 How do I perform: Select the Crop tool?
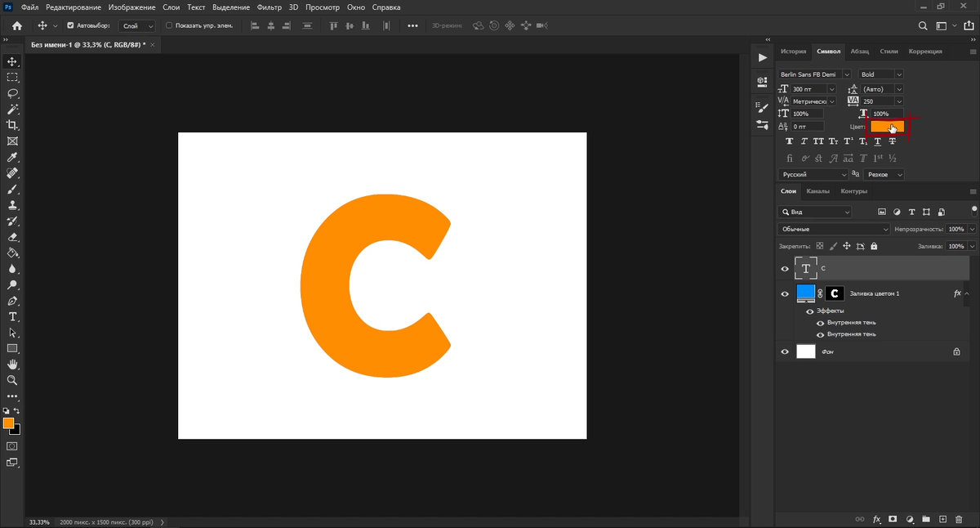[x=12, y=125]
